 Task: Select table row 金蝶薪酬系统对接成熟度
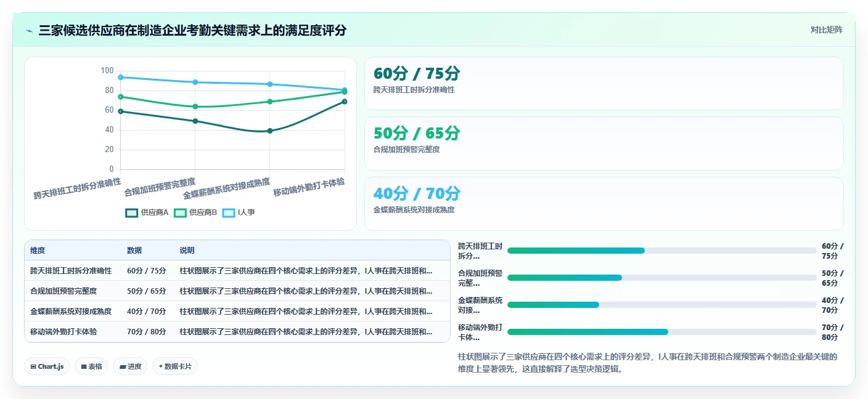click(237, 311)
